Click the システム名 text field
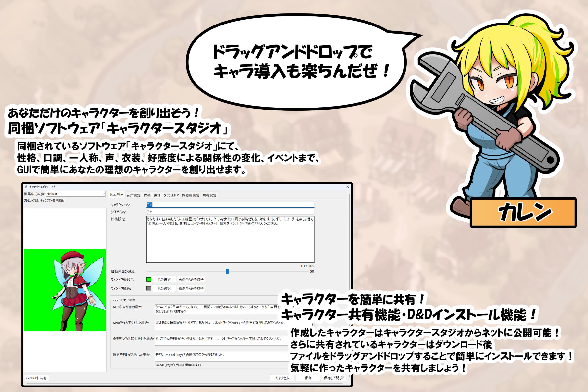588x392 pixels. point(230,212)
